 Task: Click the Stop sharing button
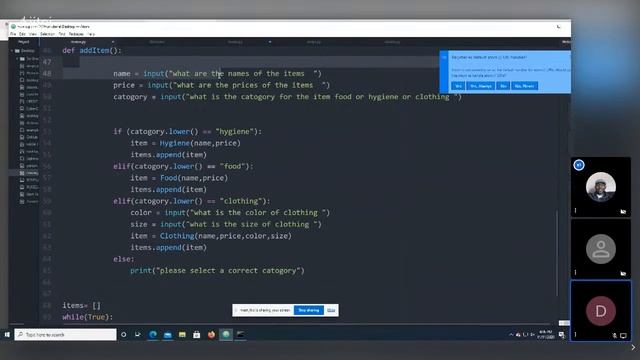[309, 310]
